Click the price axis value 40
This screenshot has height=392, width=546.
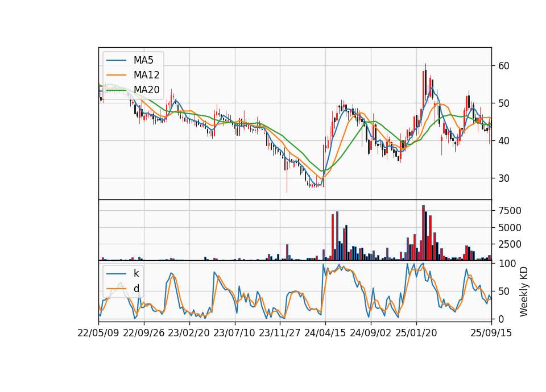(x=503, y=141)
